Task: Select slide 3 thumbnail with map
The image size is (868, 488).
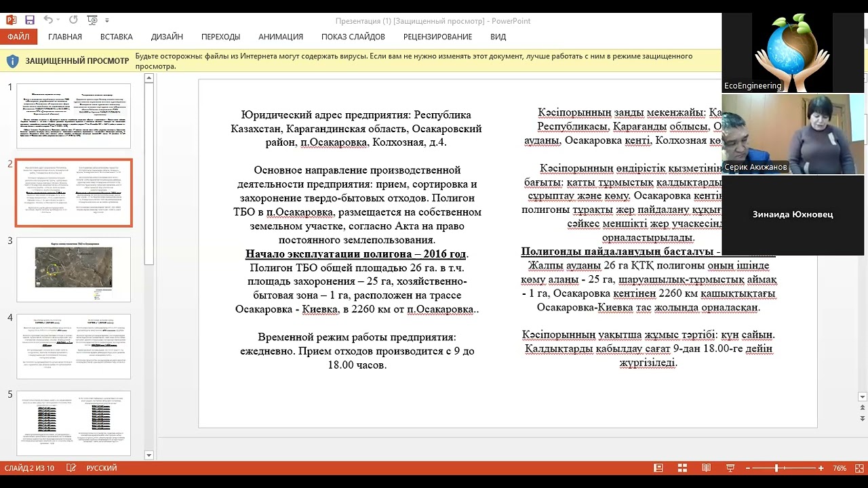Action: coord(73,270)
